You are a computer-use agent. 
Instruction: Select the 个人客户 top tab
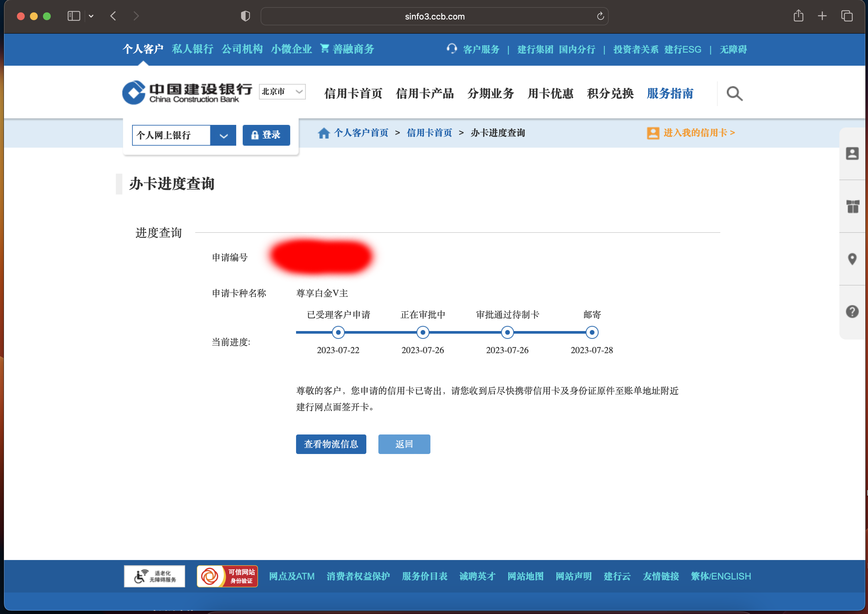pos(143,49)
